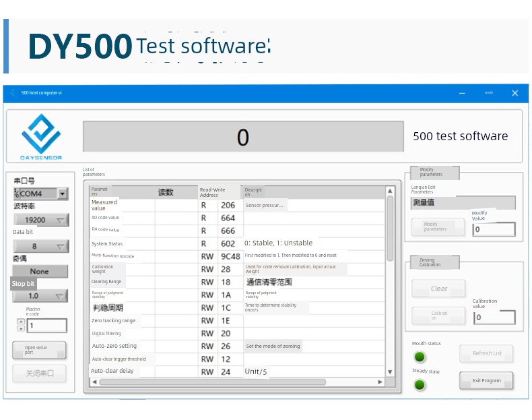The image size is (532, 420).
Task: Open the Stop bit 1.0 dropdown
Action: (40, 296)
